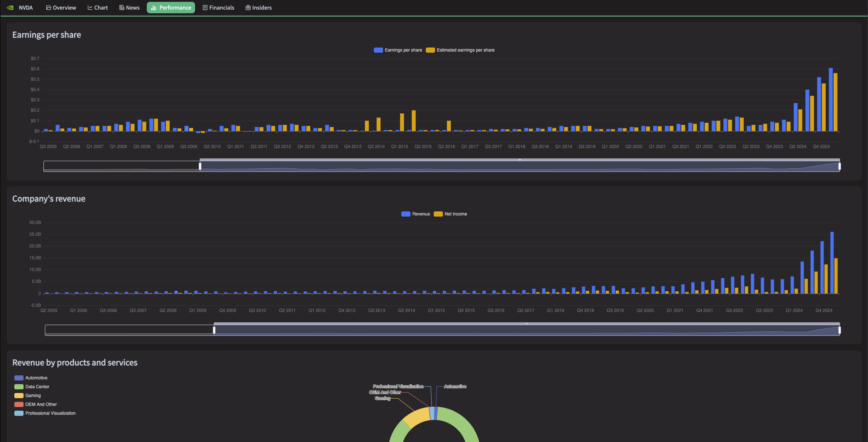Open the Overview tab
This screenshot has height=442, width=868.
pyautogui.click(x=61, y=8)
